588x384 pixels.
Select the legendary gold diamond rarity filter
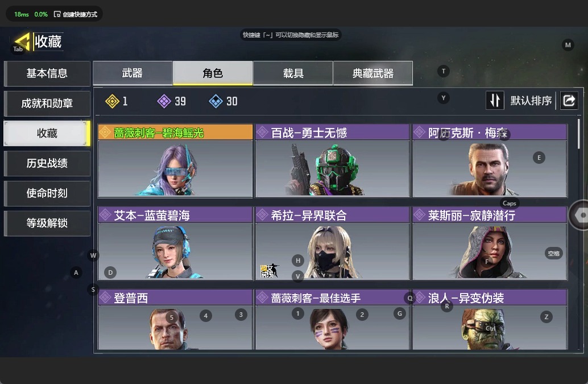pos(112,101)
